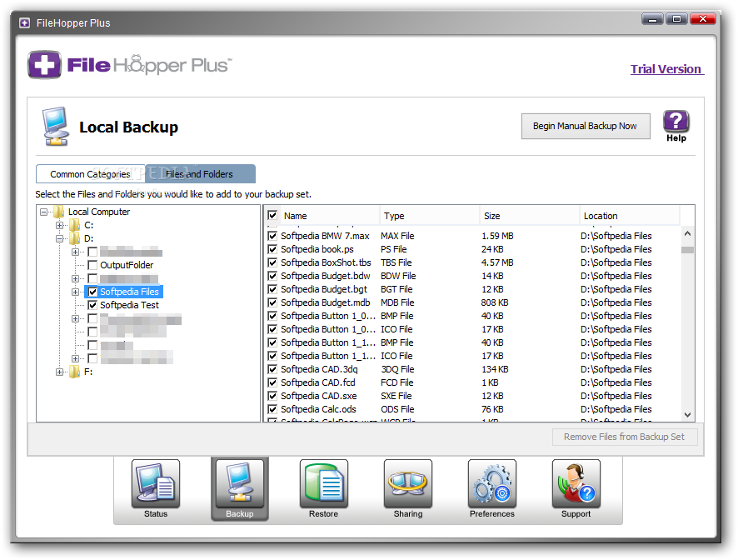Click the Local Computer folder icon

point(59,212)
